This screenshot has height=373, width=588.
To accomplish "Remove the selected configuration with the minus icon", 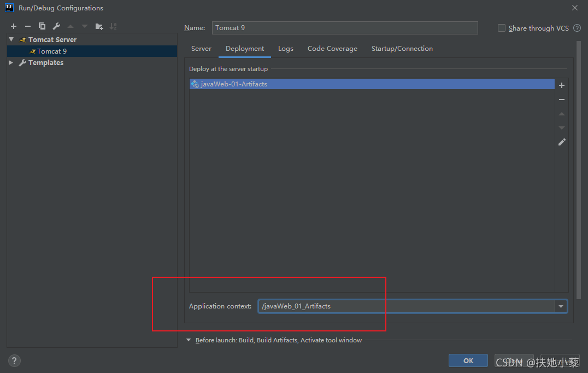I will [28, 26].
